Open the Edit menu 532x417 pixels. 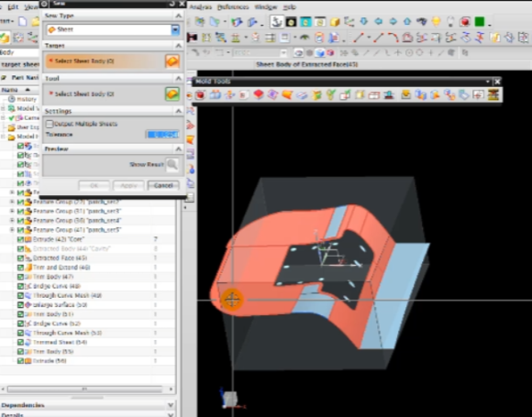(13, 6)
